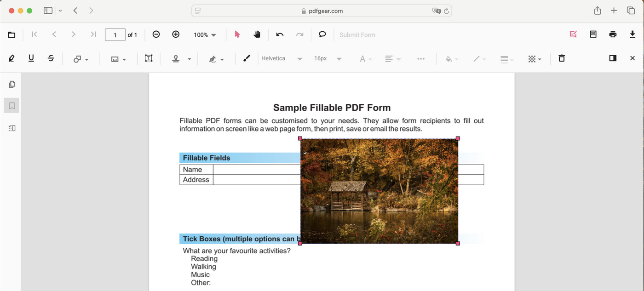
Task: Go to next page arrow
Action: tap(73, 34)
